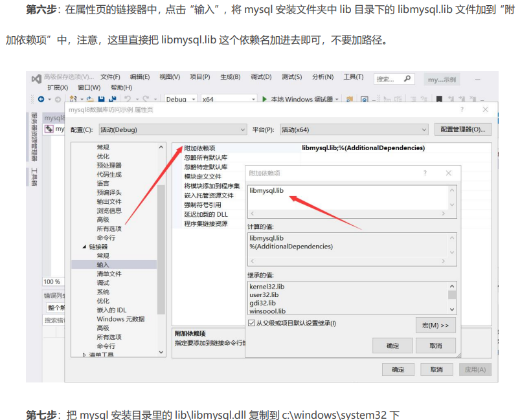Image resolution: width=520 pixels, height=420 pixels.
Task: Click the save all files icon
Action: click(113, 99)
